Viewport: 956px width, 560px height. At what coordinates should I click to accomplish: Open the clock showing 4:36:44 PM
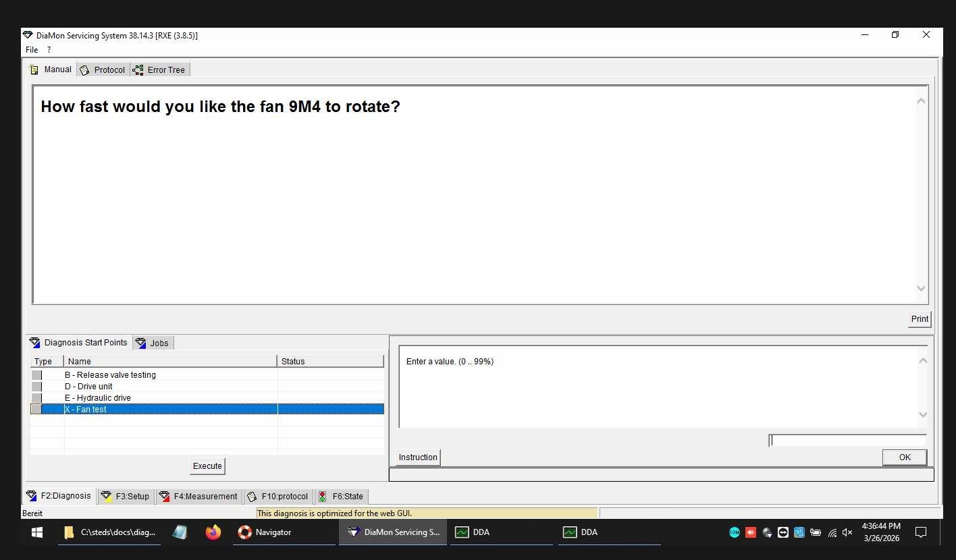click(x=881, y=532)
